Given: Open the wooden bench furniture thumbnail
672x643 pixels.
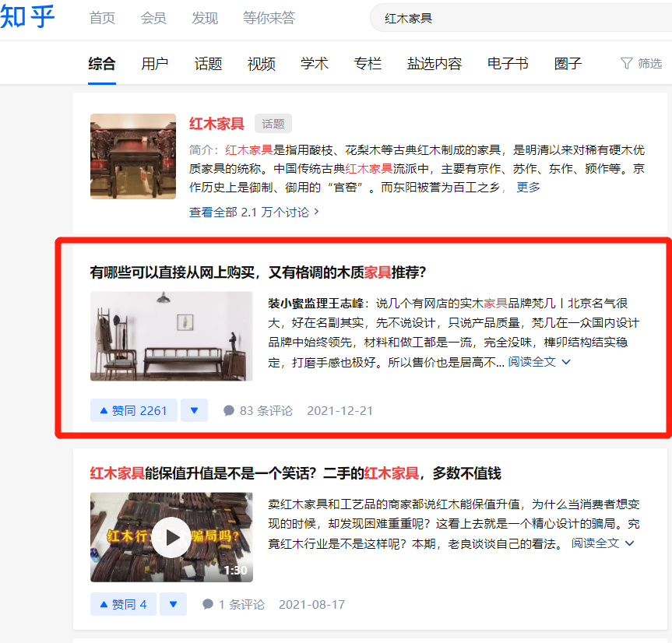Looking at the screenshot, I should [171, 336].
